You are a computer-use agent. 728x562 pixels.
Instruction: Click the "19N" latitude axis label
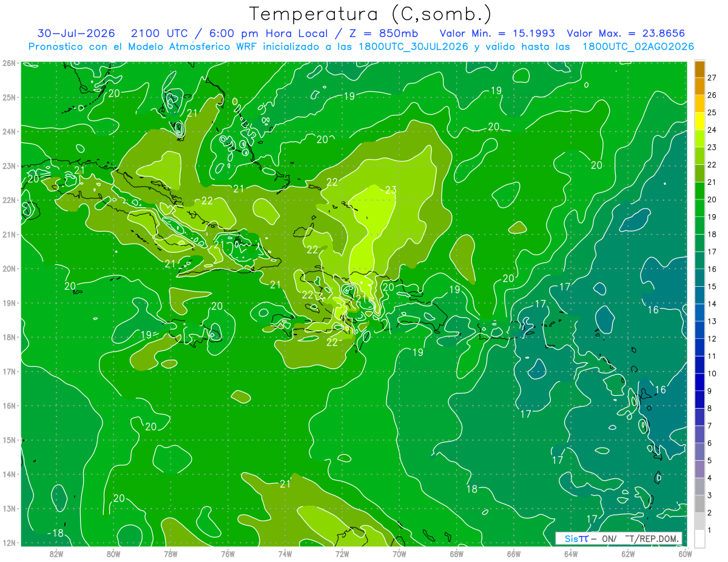(8, 303)
